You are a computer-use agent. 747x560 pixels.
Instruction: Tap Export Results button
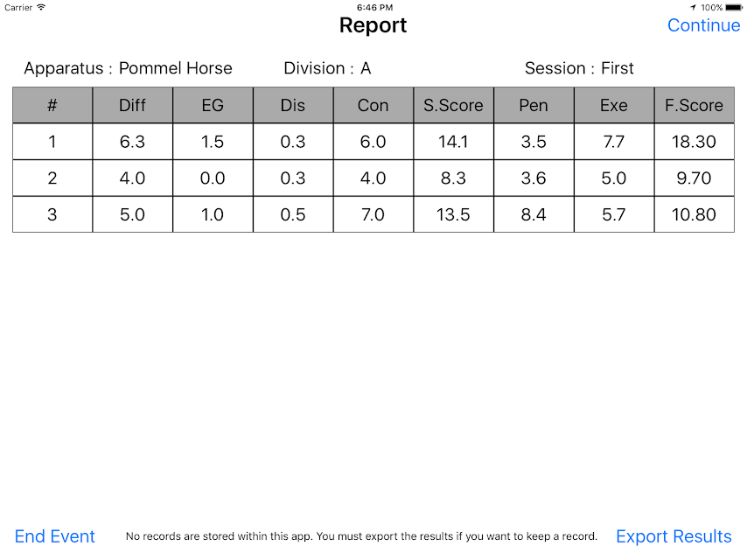click(674, 536)
